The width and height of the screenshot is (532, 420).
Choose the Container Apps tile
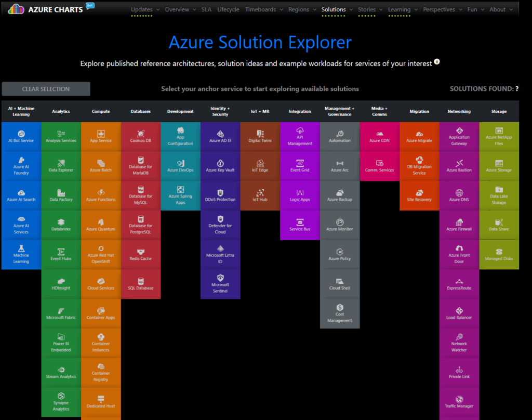[x=101, y=314]
